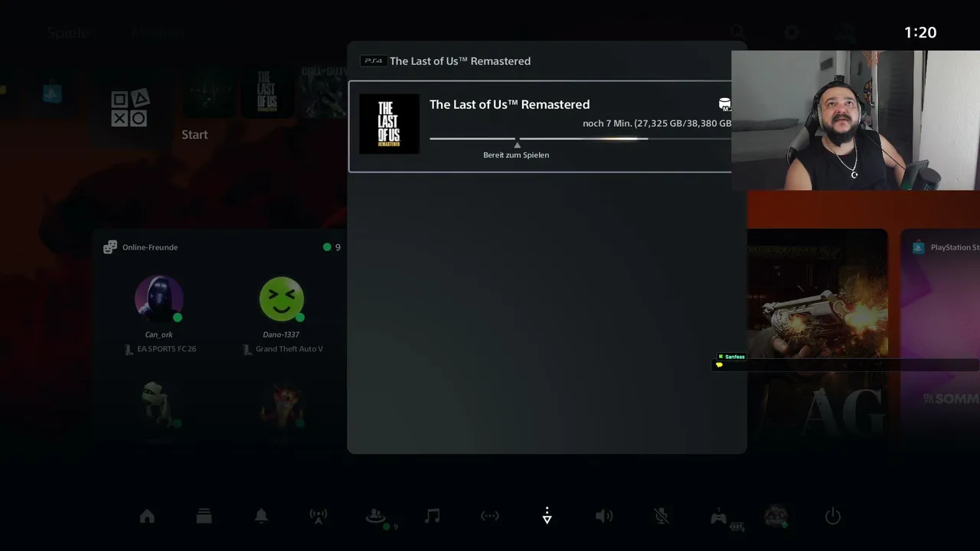The width and height of the screenshot is (980, 551).
Task: Open Notifications bell icon
Action: click(261, 517)
